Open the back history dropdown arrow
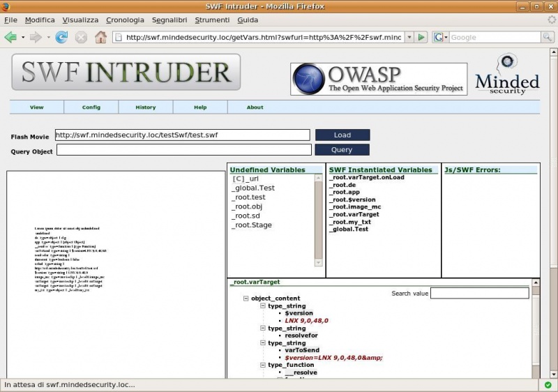This screenshot has height=392, width=558. click(23, 38)
